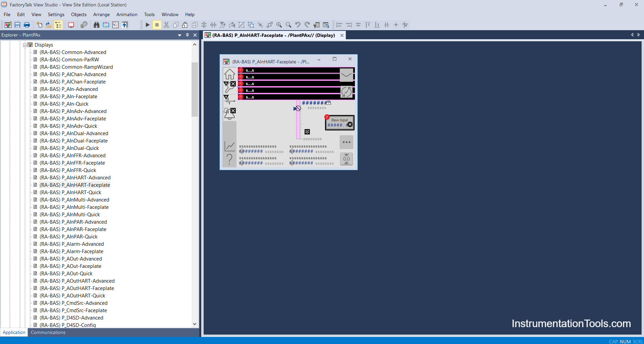
Task: Click the Print toolbar icon
Action: coord(27,25)
